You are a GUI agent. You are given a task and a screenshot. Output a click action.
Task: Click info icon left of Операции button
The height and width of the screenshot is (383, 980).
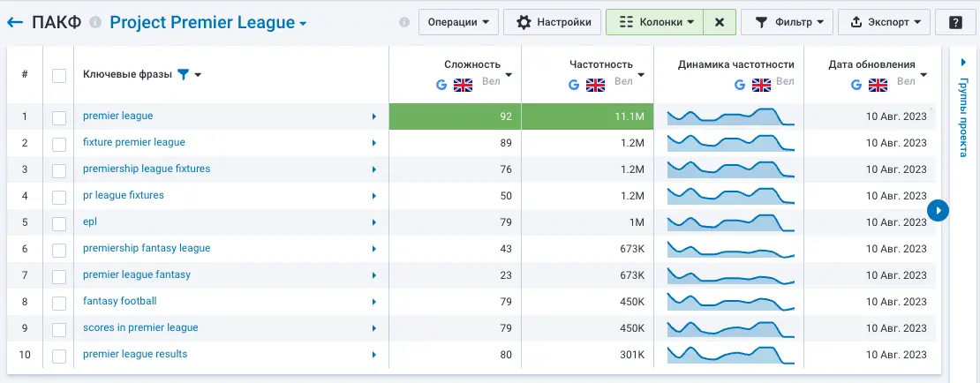click(x=404, y=22)
